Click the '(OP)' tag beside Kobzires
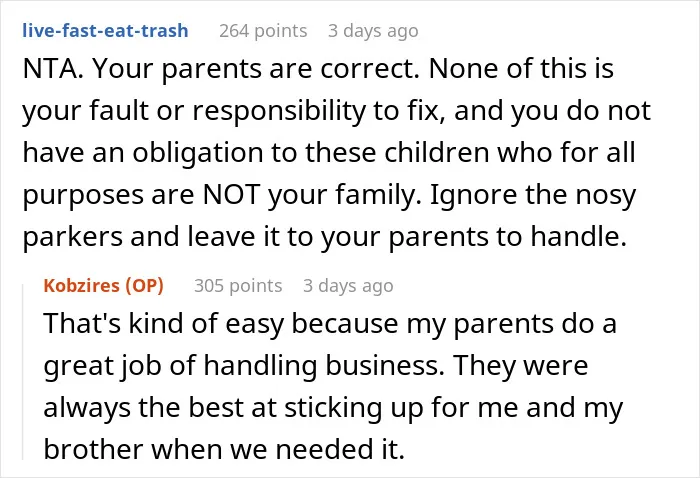 pyautogui.click(x=145, y=286)
